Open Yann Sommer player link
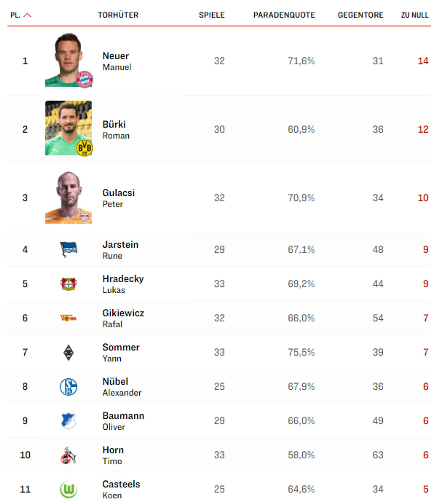Screen dimensions: 441x504 121,352
